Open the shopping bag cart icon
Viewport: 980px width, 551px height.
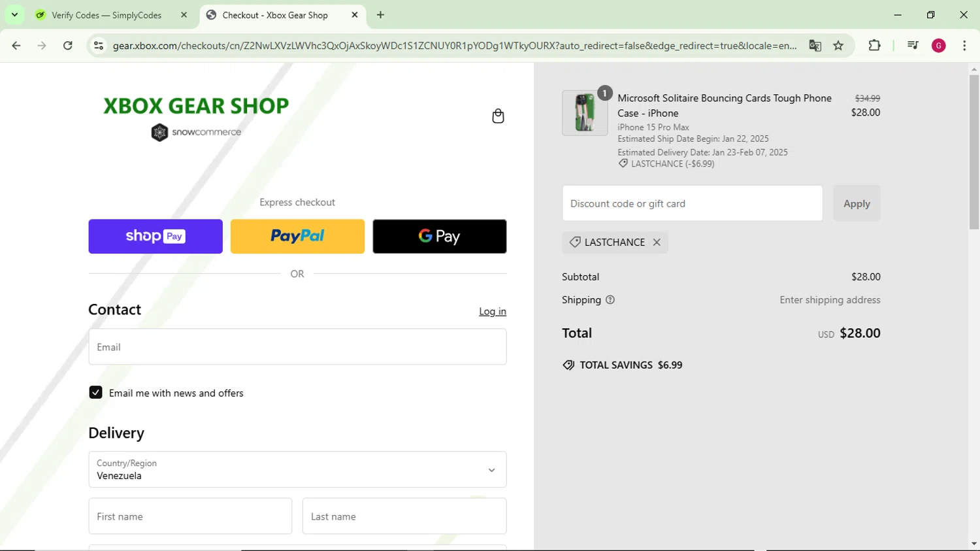point(498,116)
